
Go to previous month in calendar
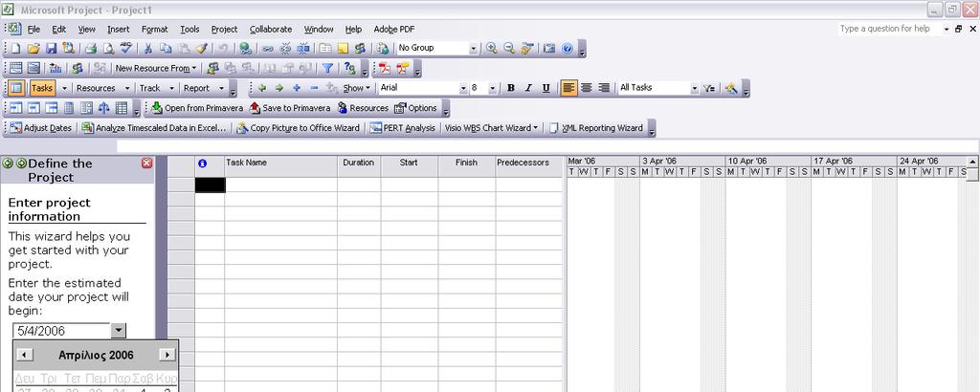(24, 355)
